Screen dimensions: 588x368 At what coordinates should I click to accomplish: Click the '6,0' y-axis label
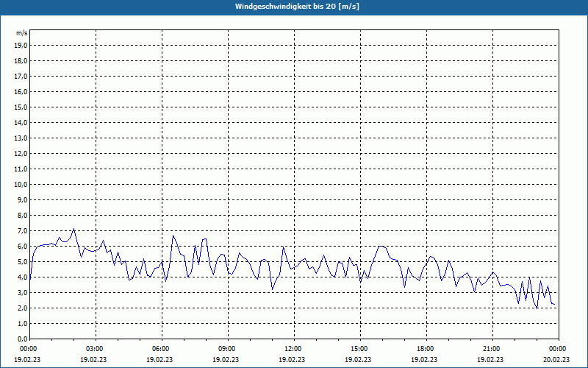(x=22, y=247)
